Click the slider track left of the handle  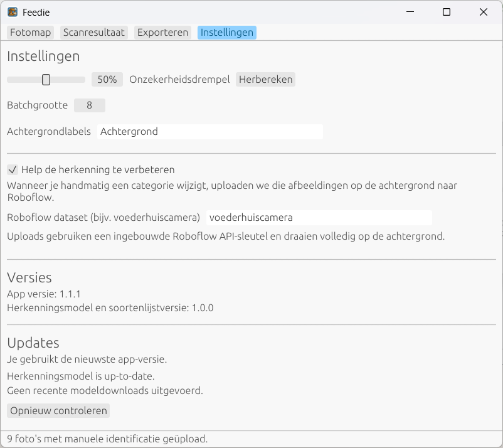coord(22,80)
